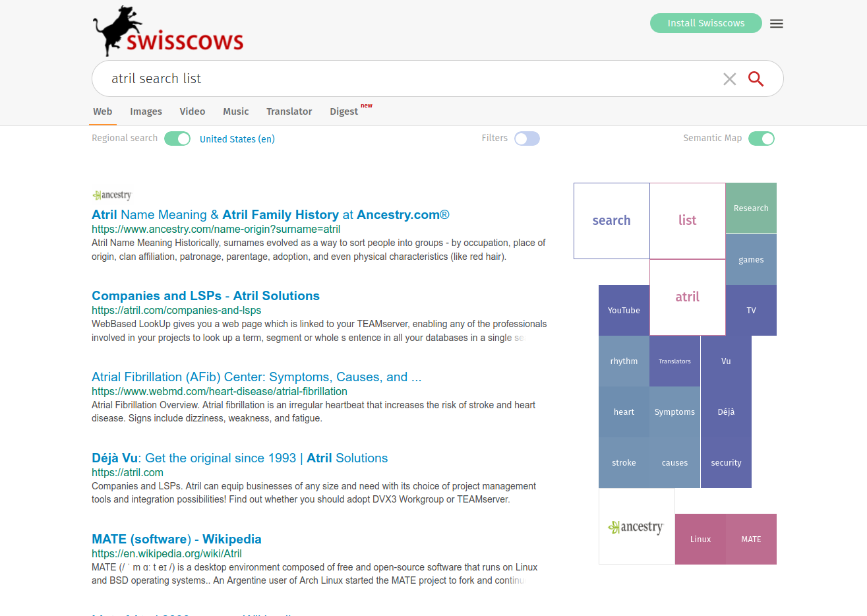Select the rhythm tile
This screenshot has height=616, width=867.
pyautogui.click(x=624, y=361)
